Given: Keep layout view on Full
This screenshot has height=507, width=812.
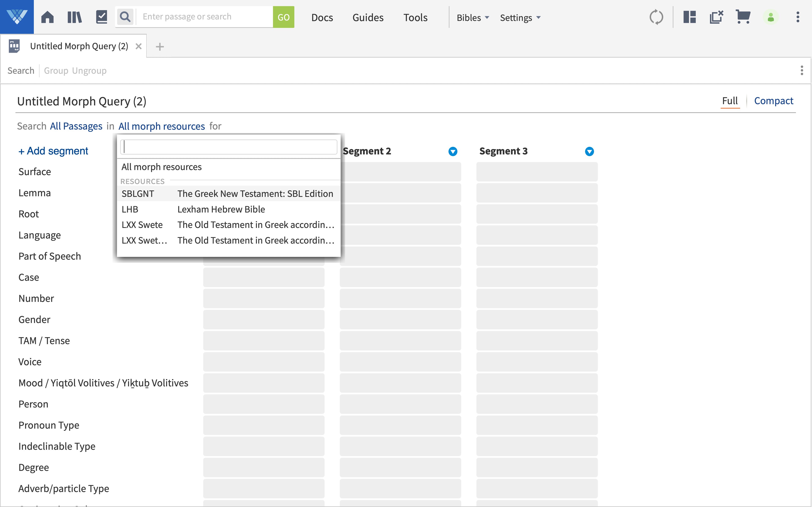Looking at the screenshot, I should pyautogui.click(x=730, y=101).
